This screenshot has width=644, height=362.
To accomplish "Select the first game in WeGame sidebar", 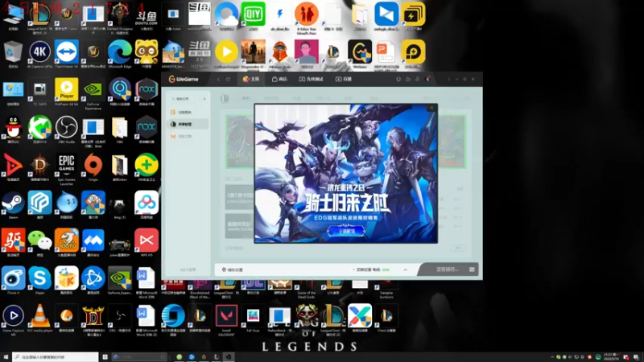I will [188, 112].
